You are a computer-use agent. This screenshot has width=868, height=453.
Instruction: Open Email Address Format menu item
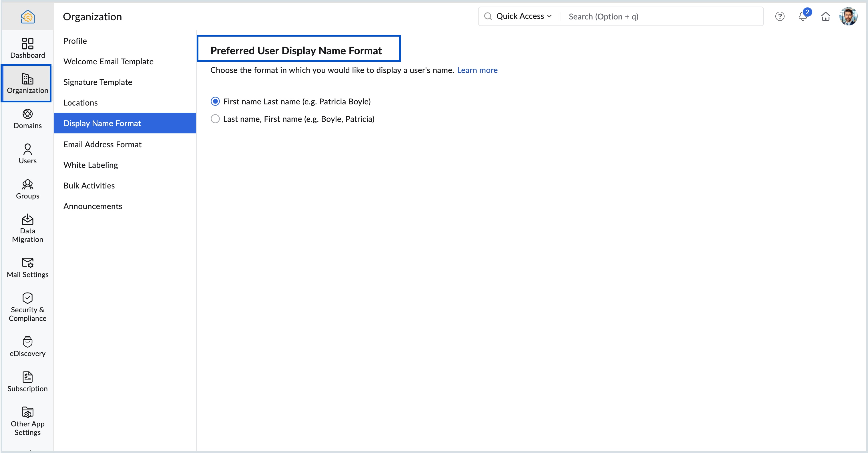click(x=102, y=144)
